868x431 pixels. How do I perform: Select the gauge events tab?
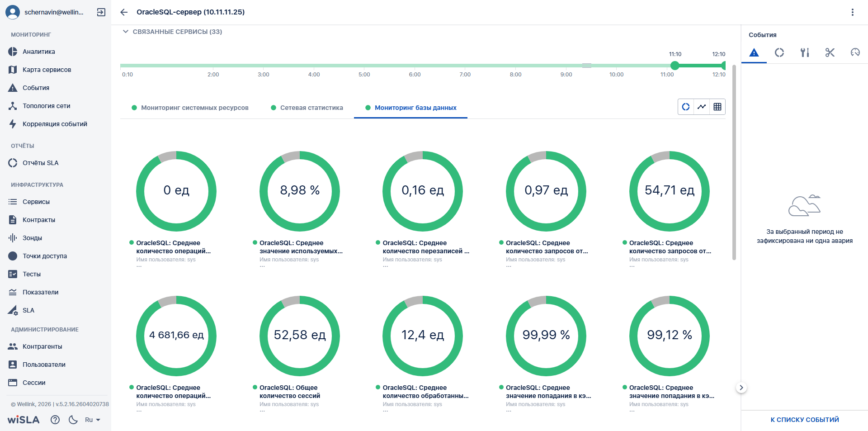click(855, 52)
